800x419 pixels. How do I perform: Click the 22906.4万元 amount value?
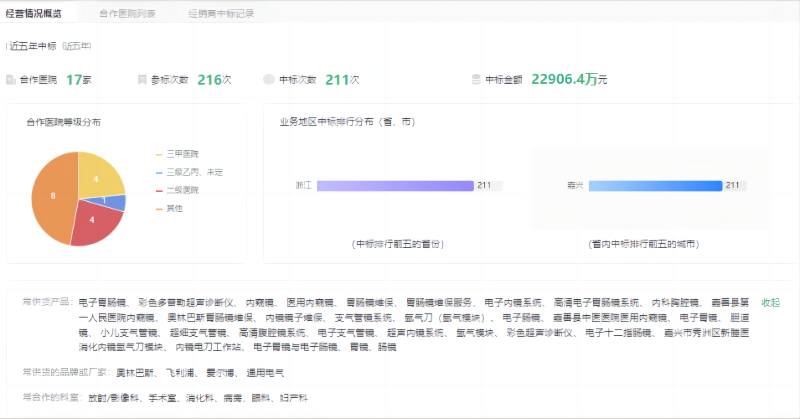coord(569,79)
